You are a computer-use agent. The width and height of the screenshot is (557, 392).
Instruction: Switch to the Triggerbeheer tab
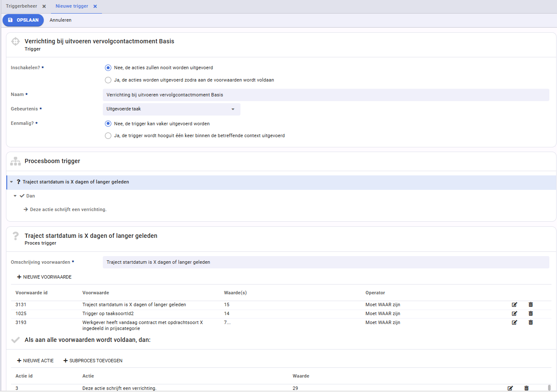click(21, 6)
